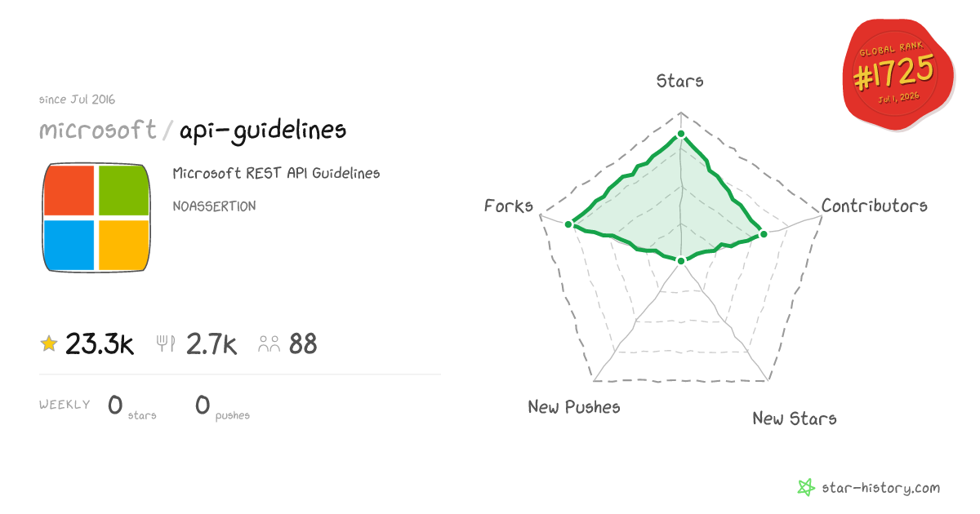This screenshot has height=514, width=980.
Task: Click the Microsoft four-color logo
Action: point(96,218)
